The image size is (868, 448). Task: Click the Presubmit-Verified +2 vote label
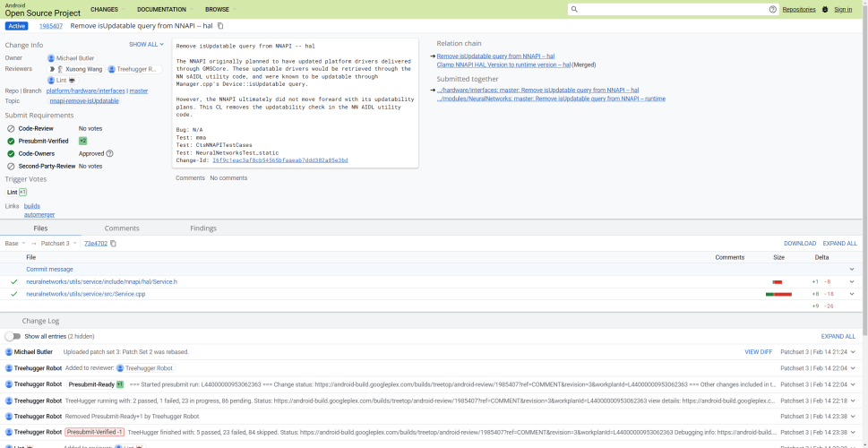(x=83, y=141)
